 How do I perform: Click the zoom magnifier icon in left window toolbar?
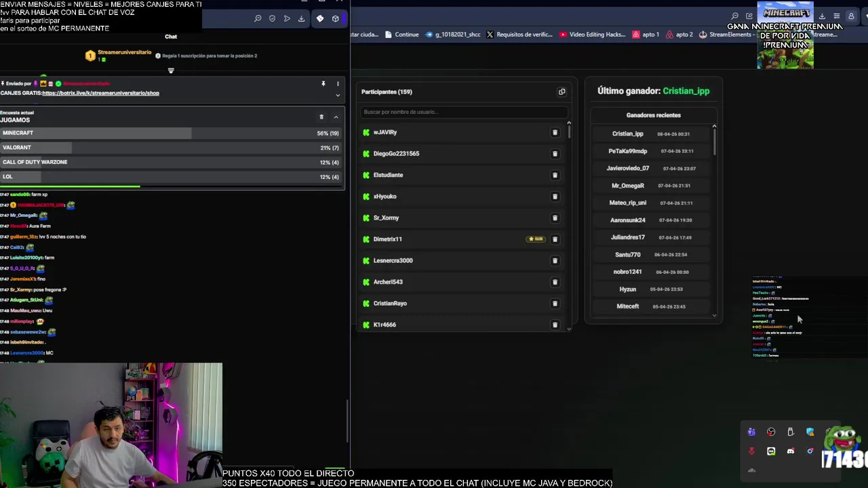pos(258,18)
